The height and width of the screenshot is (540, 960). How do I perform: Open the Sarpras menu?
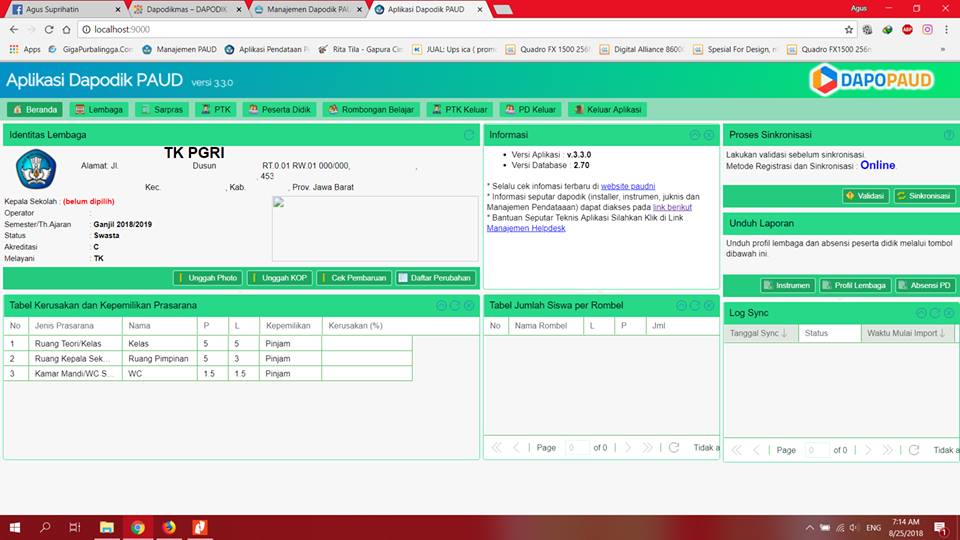pos(162,110)
